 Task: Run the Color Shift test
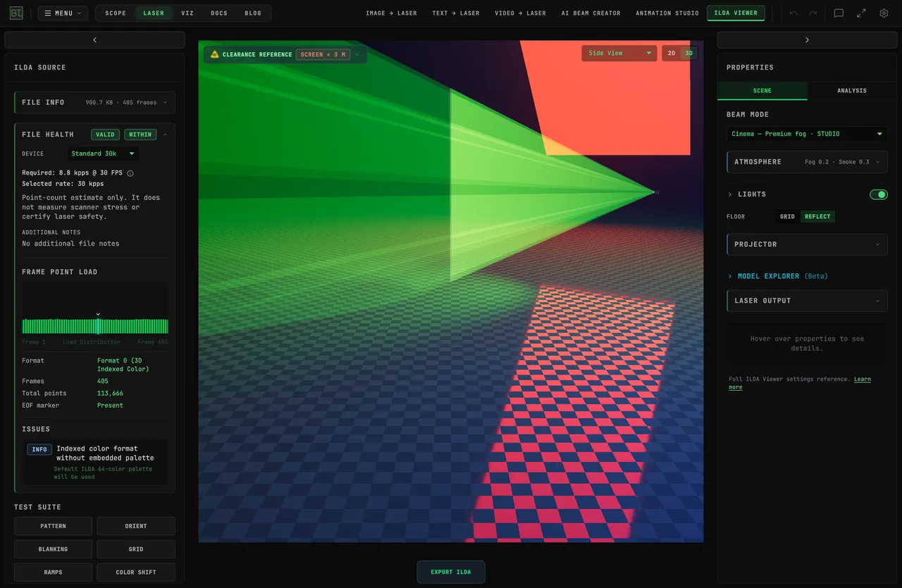[x=136, y=573]
